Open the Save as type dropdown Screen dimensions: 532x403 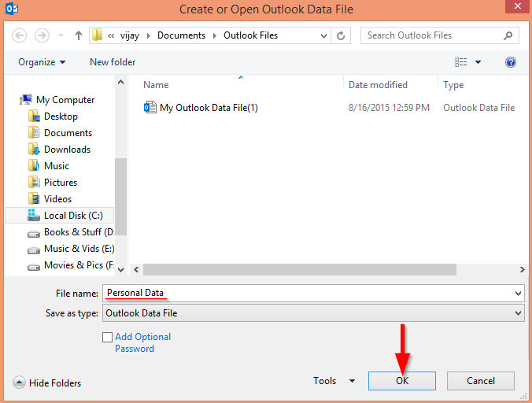[313, 313]
